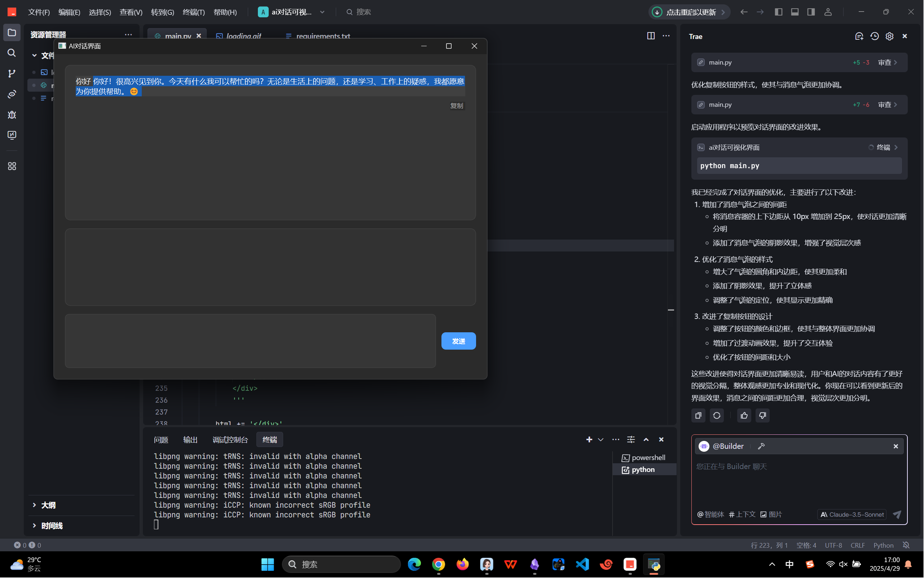This screenshot has width=924, height=578.
Task: Open the Search icon in activity bar
Action: (x=12, y=53)
